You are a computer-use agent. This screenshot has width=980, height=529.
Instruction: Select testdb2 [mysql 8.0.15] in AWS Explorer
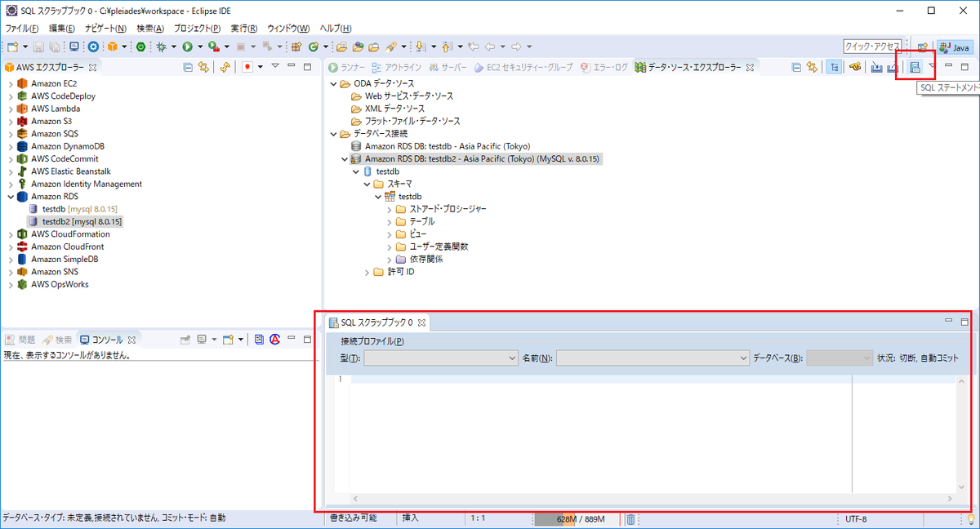[x=74, y=221]
